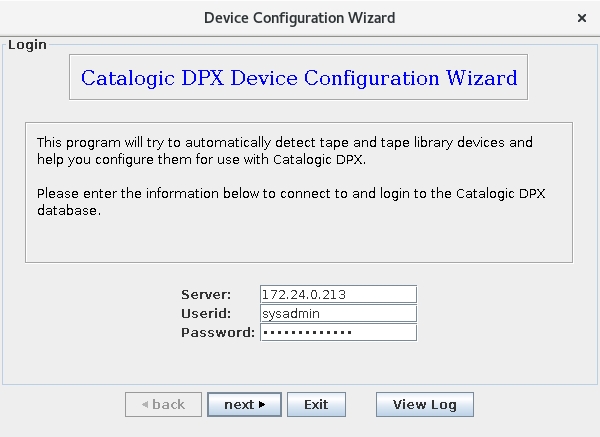The height and width of the screenshot is (437, 600).
Task: Exit the configuration wizard
Action: click(x=316, y=405)
